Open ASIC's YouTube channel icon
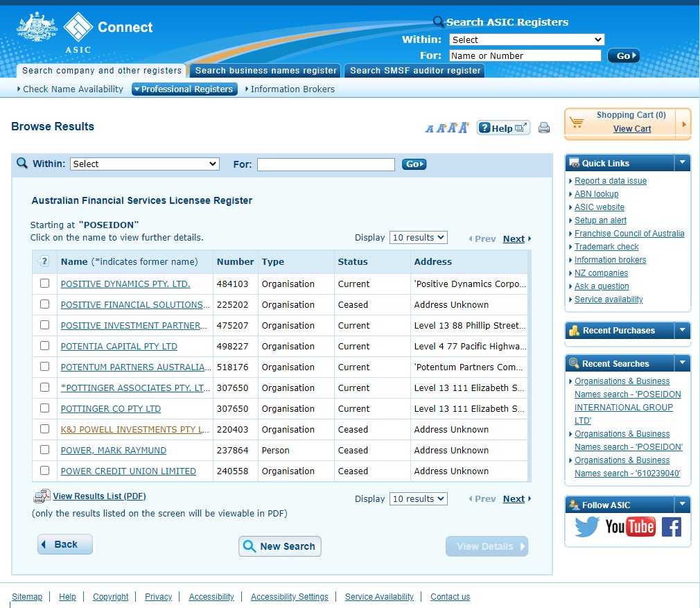This screenshot has height=608, width=700. click(x=630, y=527)
